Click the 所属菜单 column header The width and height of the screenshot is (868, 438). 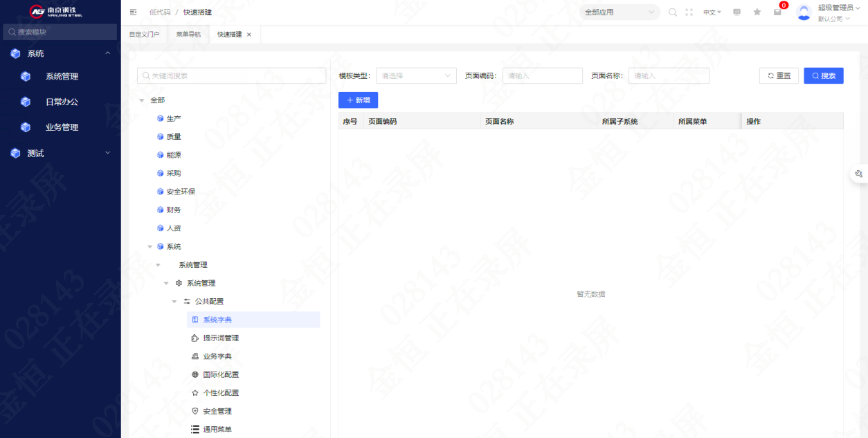pyautogui.click(x=692, y=121)
